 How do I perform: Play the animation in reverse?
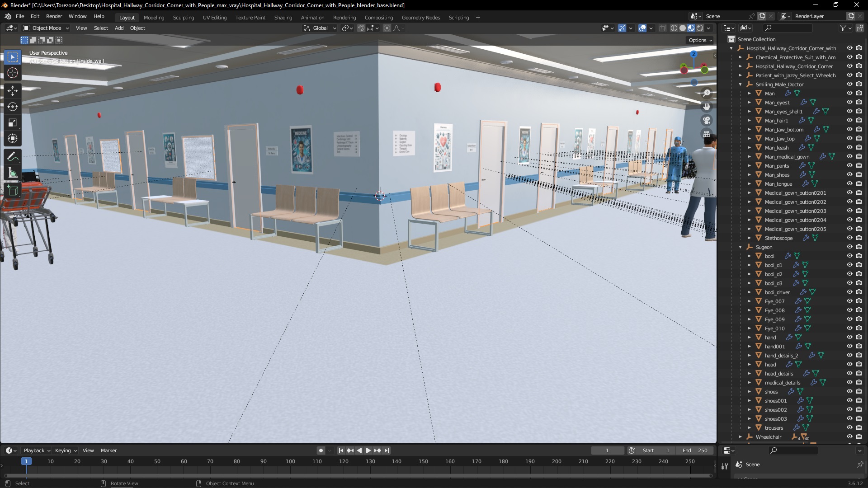[x=359, y=450]
